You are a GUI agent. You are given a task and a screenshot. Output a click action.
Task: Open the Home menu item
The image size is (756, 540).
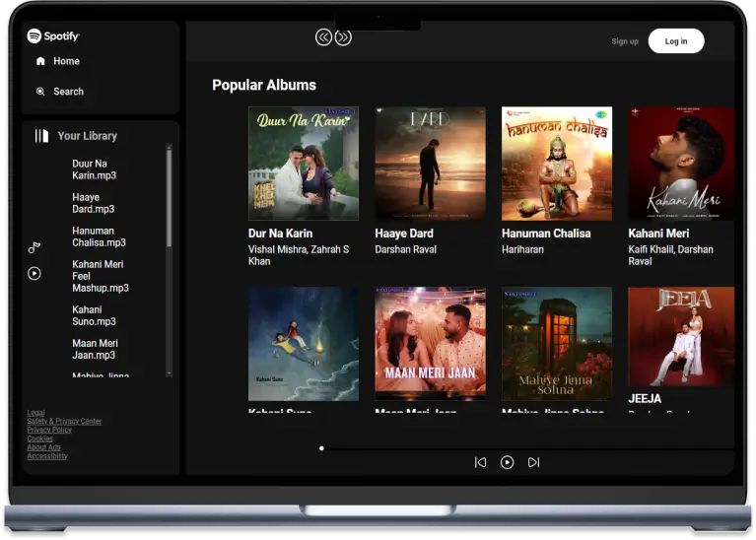pyautogui.click(x=66, y=61)
